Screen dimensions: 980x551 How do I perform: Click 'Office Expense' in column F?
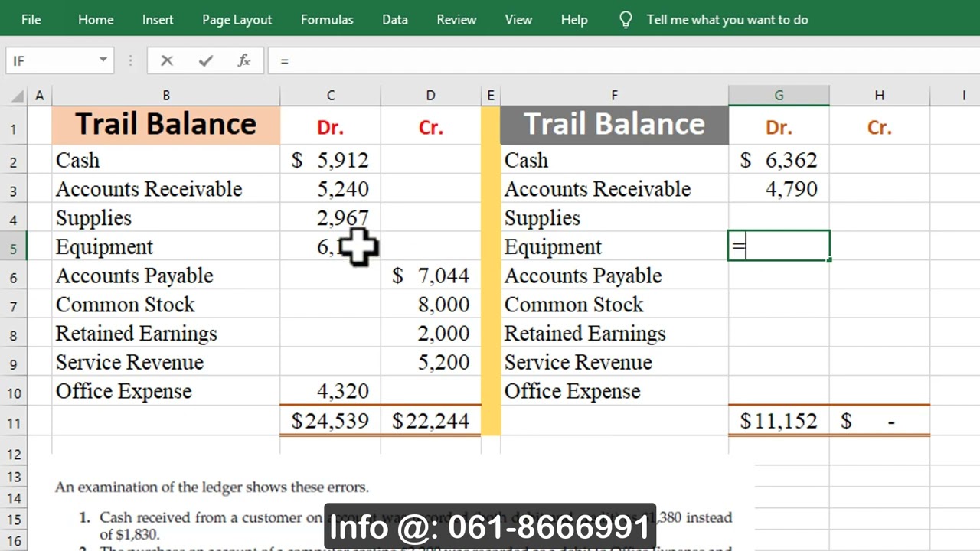pos(572,392)
